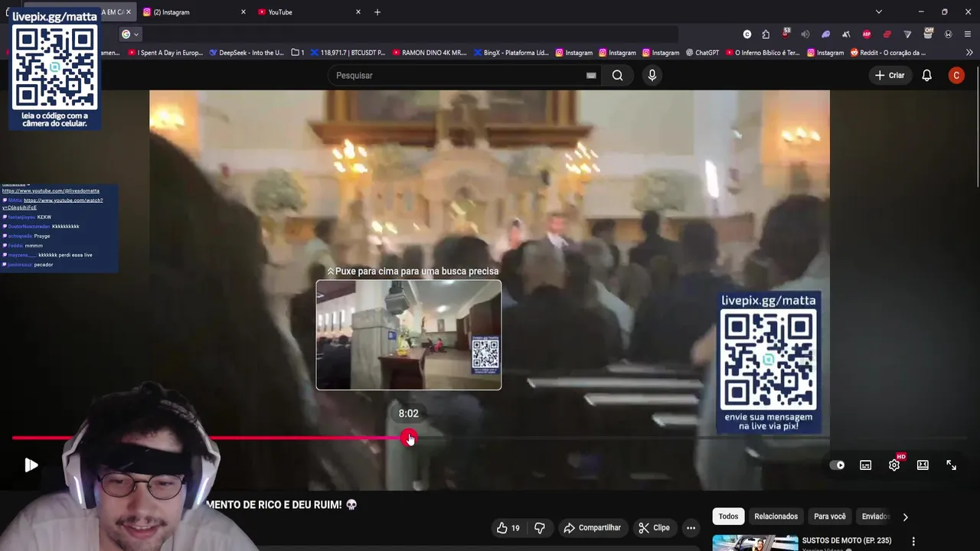This screenshot has height=551, width=980.
Task: Open the three-dot more actions menu under the video
Action: (x=691, y=528)
